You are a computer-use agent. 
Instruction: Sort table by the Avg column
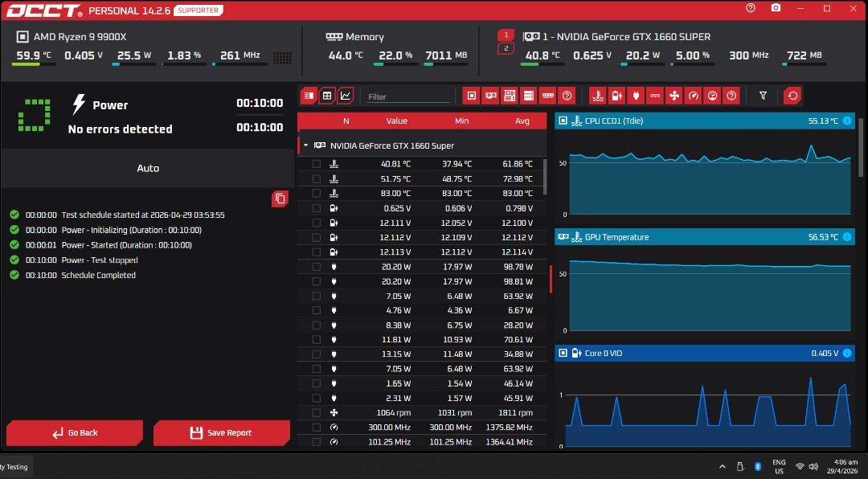522,121
